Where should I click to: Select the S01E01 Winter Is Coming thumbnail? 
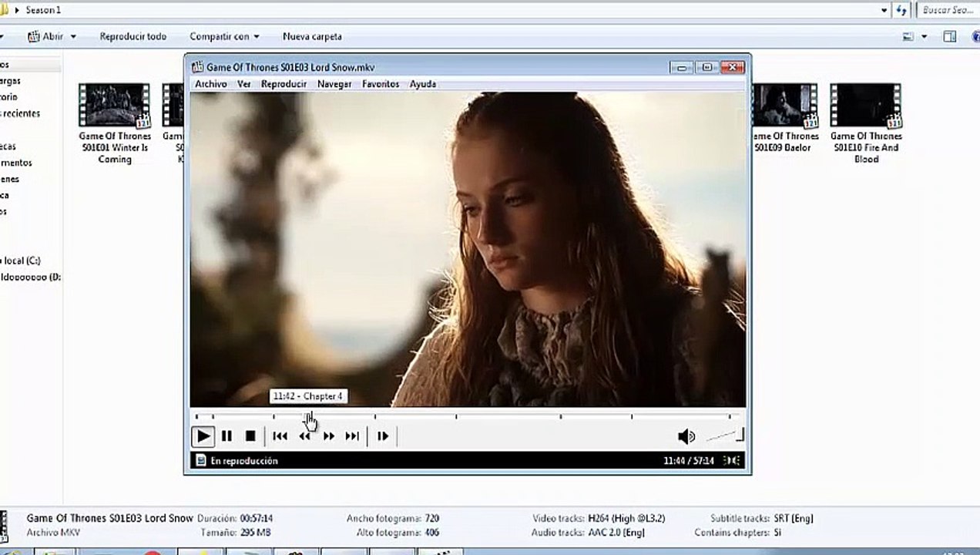pos(114,105)
